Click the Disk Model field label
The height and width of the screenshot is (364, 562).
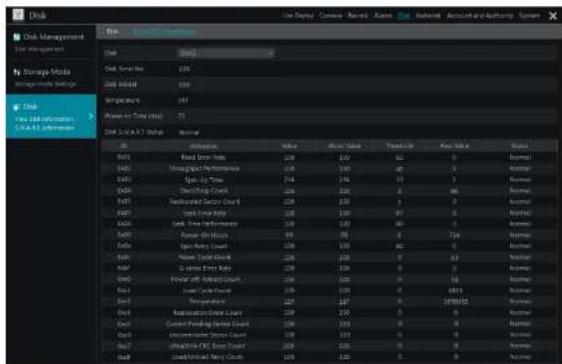tap(121, 85)
